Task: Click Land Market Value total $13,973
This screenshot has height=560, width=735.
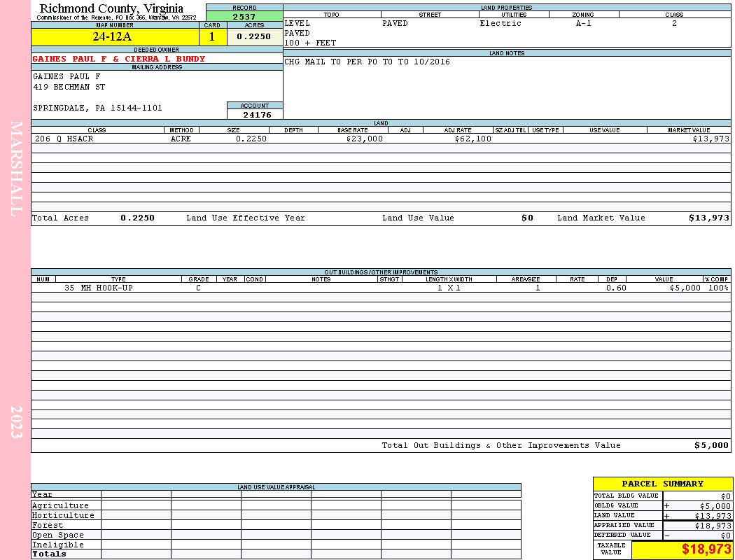Action: point(709,218)
